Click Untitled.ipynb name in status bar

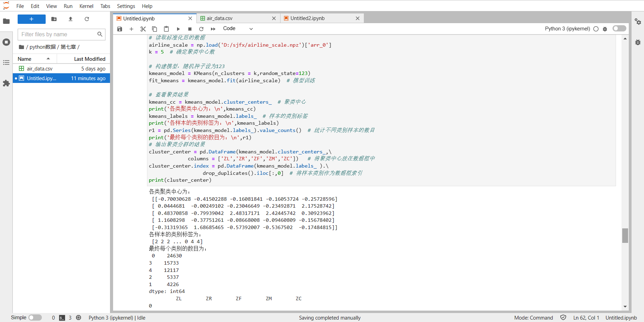621,318
